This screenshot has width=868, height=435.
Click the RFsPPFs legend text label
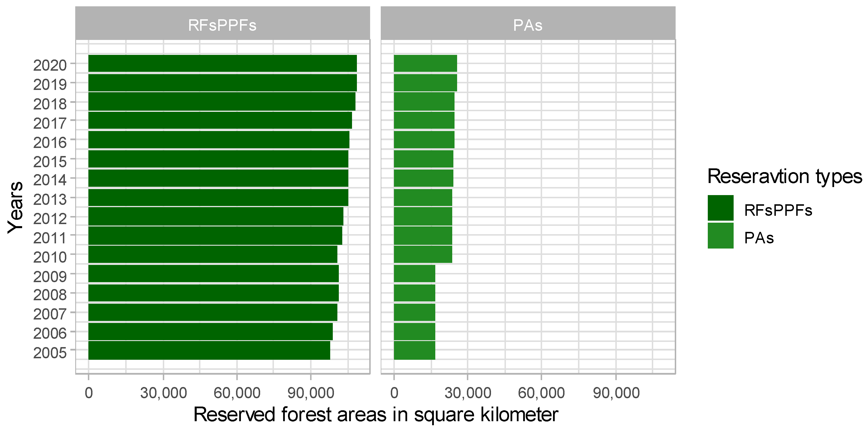click(778, 210)
